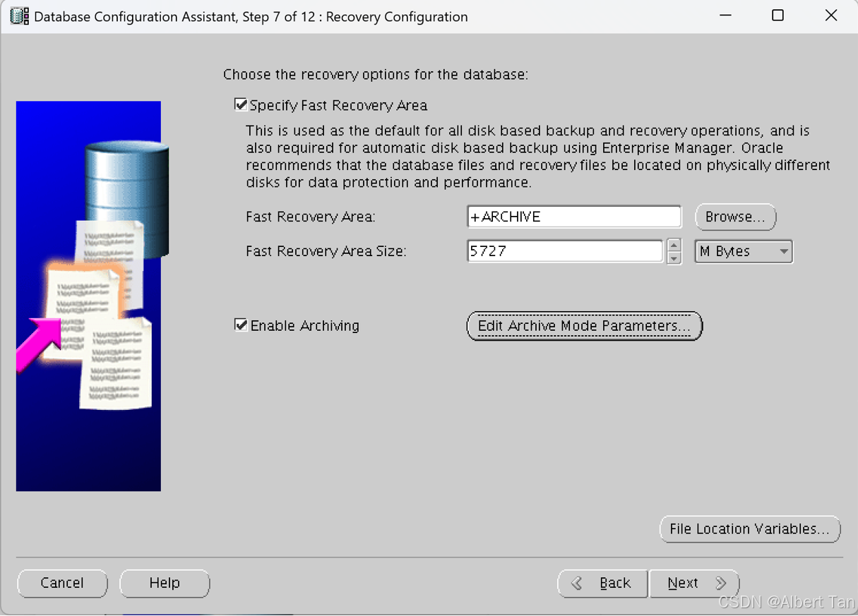
Task: Toggle the Enable Archiving checkbox
Action: coord(241,325)
